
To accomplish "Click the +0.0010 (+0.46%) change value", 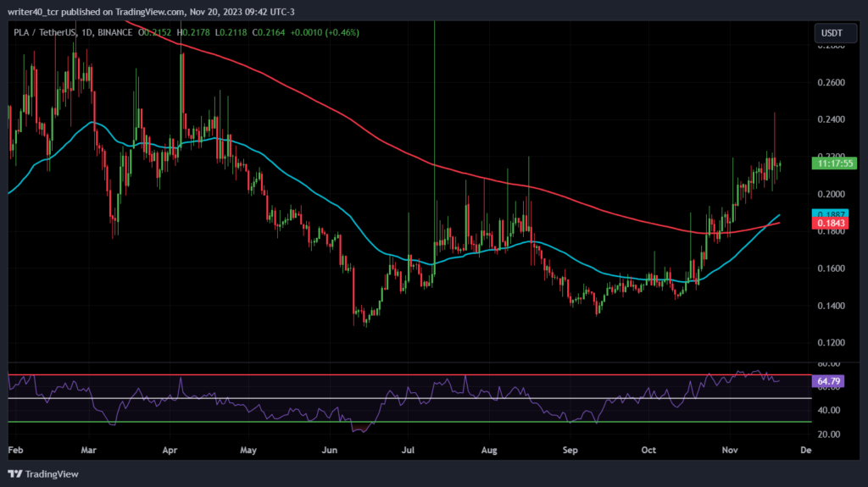I will tap(325, 33).
